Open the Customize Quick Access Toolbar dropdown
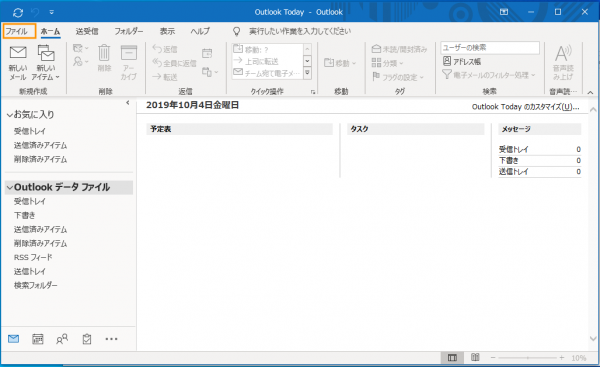Viewport: 600px width, 367px height. coord(52,13)
